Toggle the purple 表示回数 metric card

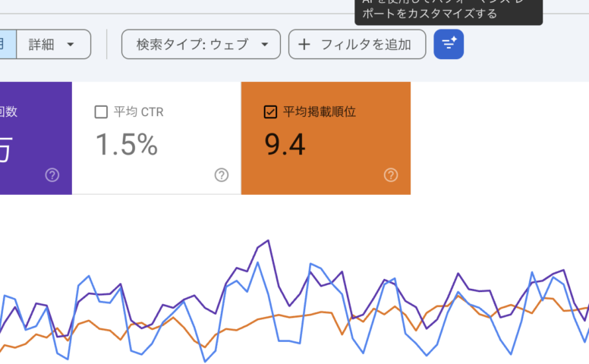point(30,138)
